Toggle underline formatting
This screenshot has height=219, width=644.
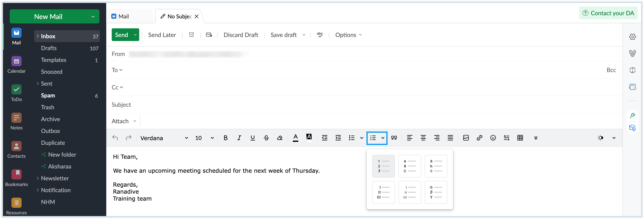click(x=252, y=138)
